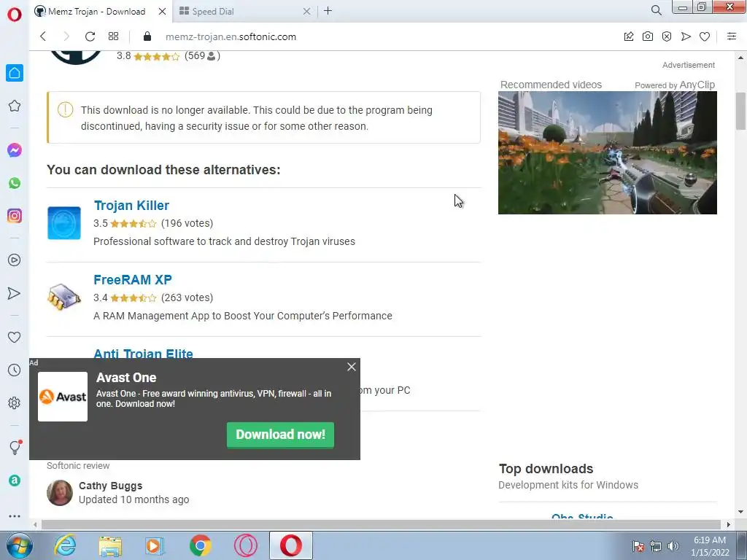
Task: Open the Action Center flag icon
Action: (638, 546)
